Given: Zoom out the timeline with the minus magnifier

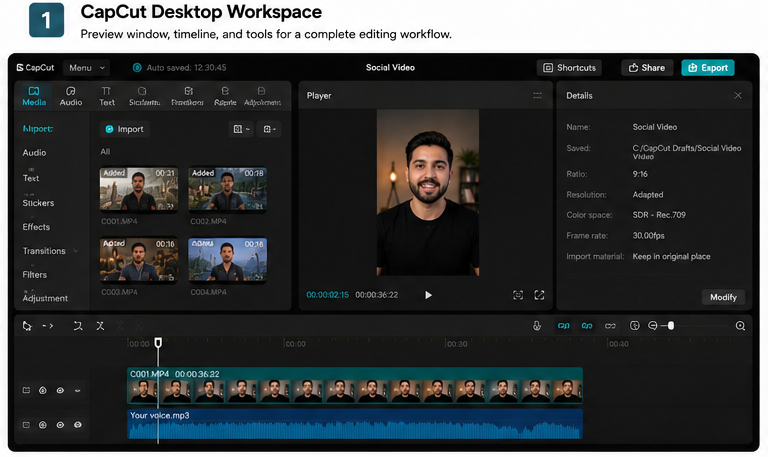Looking at the screenshot, I should [x=652, y=326].
